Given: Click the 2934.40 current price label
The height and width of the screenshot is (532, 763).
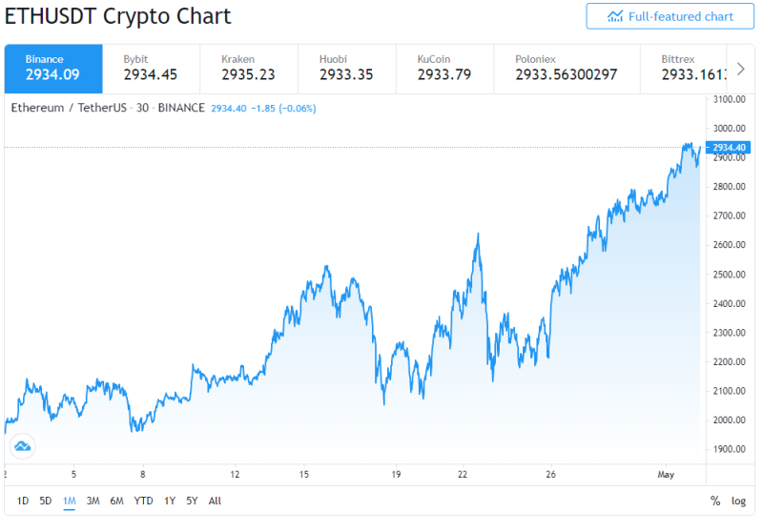Looking at the screenshot, I should [x=728, y=148].
